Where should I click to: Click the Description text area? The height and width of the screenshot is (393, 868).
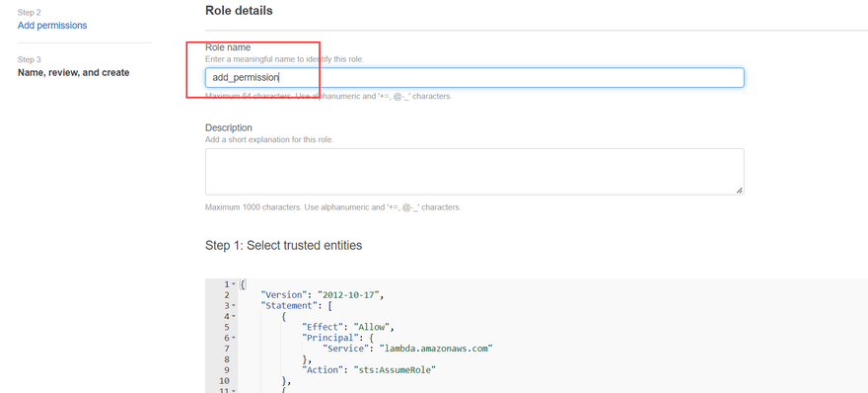coord(474,171)
